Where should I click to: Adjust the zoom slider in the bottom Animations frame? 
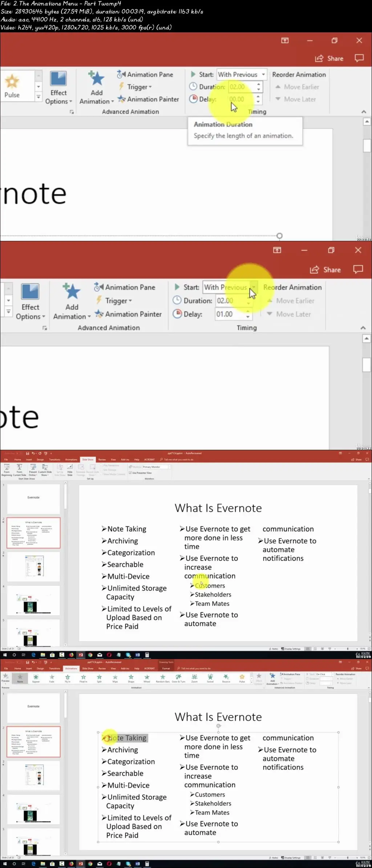point(347,858)
